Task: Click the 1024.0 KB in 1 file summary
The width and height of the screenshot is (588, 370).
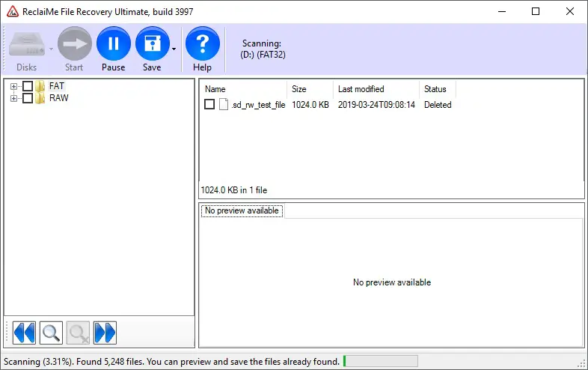Action: [x=234, y=190]
